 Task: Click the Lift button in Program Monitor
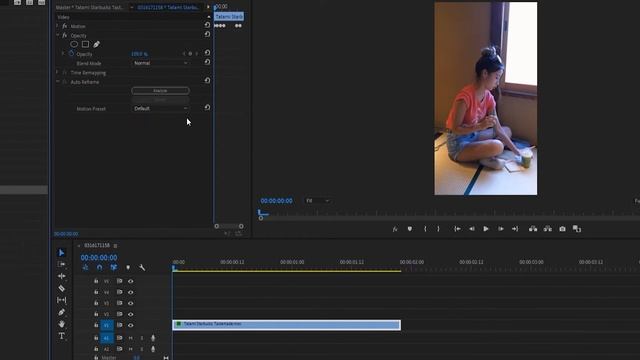click(x=533, y=229)
